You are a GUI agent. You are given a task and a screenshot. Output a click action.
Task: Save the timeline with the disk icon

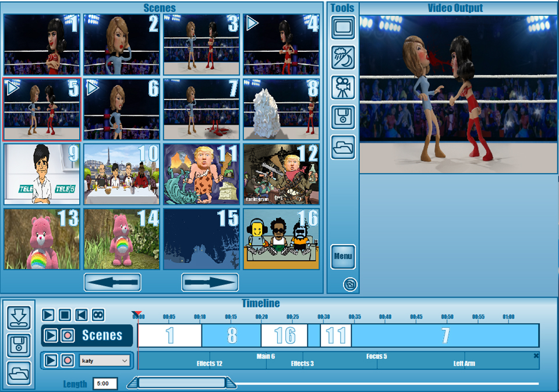pyautogui.click(x=19, y=345)
